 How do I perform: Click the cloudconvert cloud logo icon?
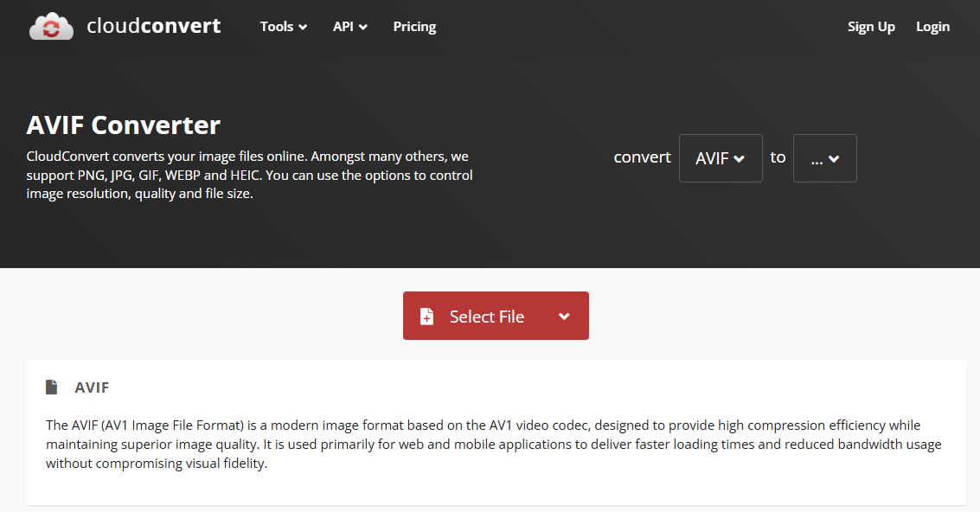51,26
